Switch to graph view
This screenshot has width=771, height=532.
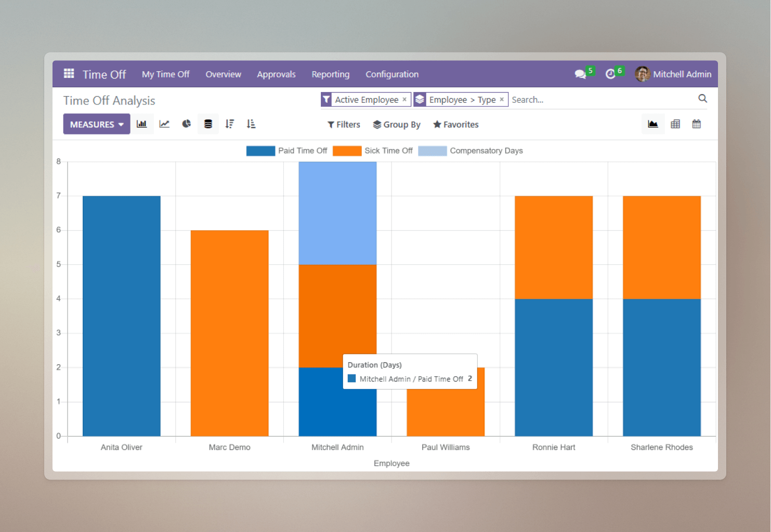point(653,124)
